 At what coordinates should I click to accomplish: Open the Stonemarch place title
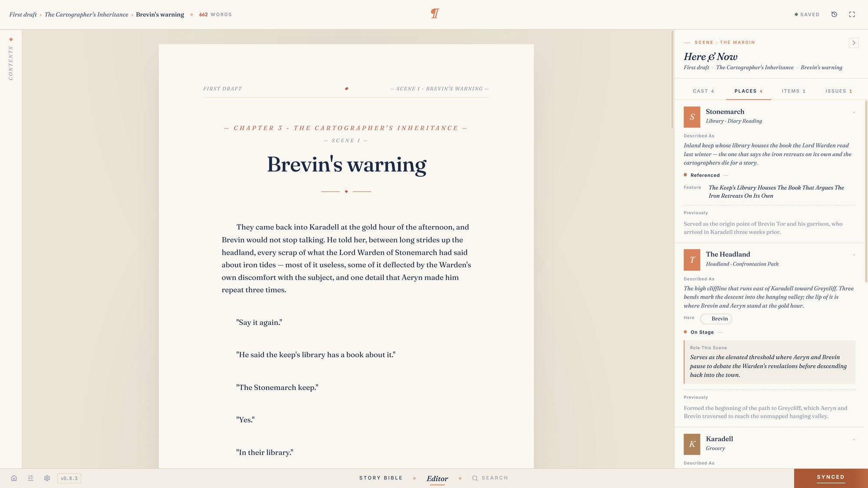click(x=725, y=111)
